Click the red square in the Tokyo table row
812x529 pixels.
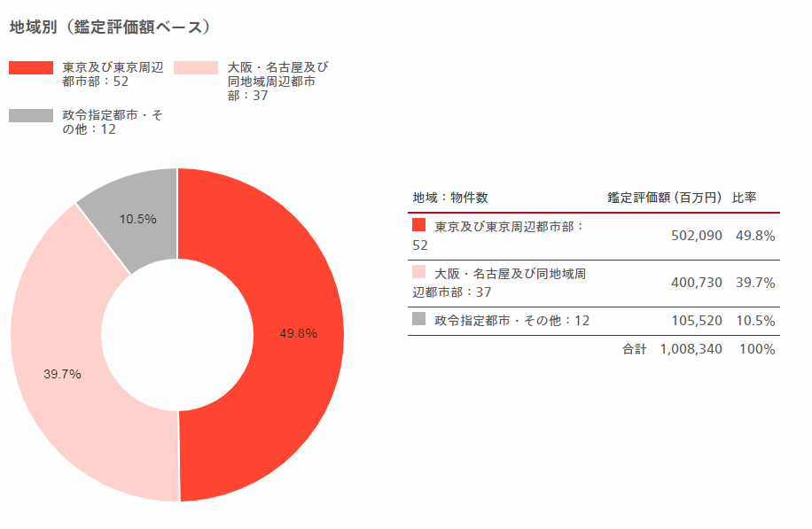tap(418, 225)
